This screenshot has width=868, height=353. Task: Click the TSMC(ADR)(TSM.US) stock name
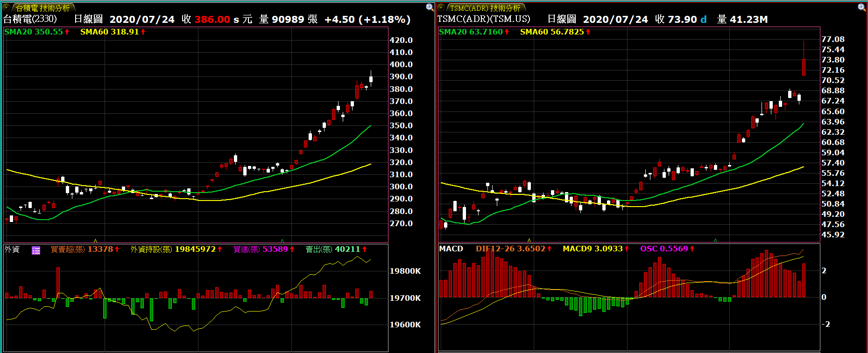tap(484, 19)
